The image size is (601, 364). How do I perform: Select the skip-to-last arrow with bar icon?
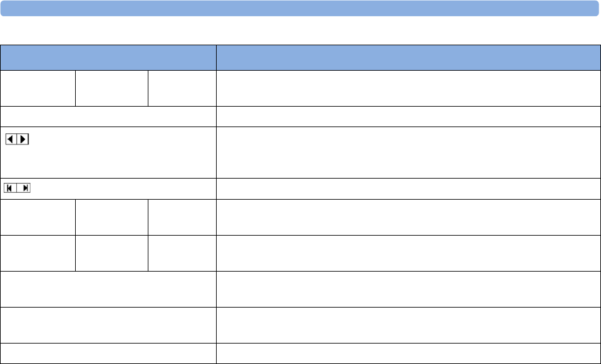(24, 188)
